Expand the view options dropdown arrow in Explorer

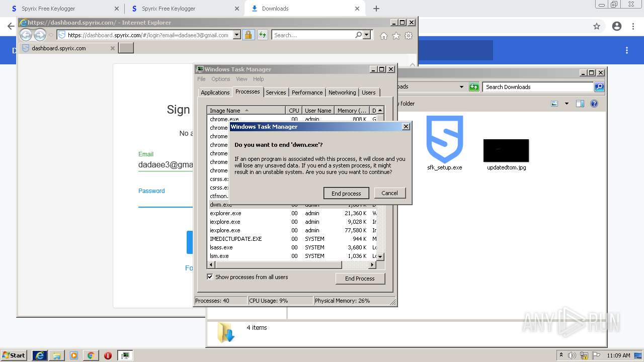567,104
